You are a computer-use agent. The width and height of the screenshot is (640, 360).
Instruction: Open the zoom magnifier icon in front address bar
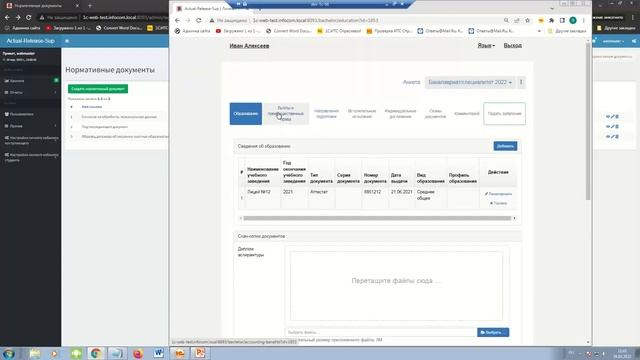(506, 20)
